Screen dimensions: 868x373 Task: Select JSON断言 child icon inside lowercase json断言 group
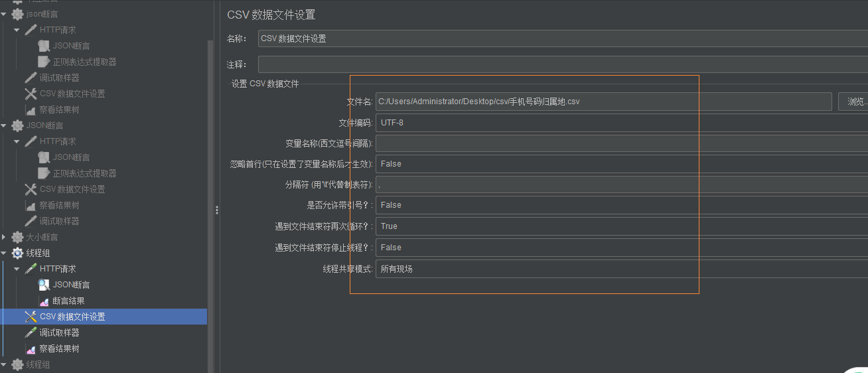[x=44, y=46]
